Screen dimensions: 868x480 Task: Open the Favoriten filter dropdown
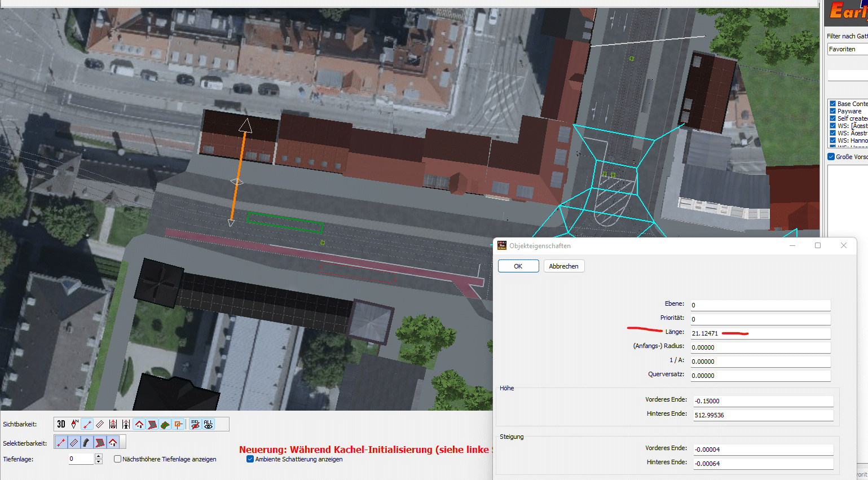point(847,50)
